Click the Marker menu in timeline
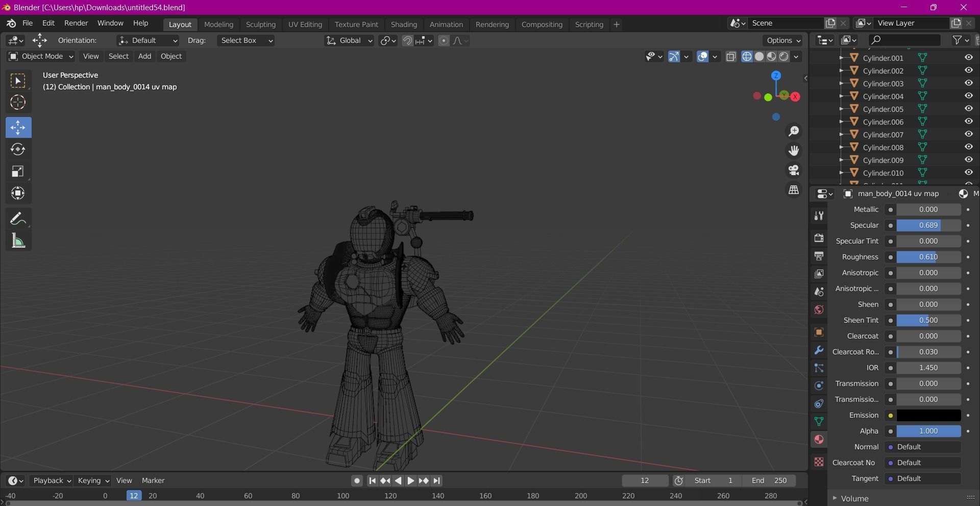 pyautogui.click(x=153, y=480)
